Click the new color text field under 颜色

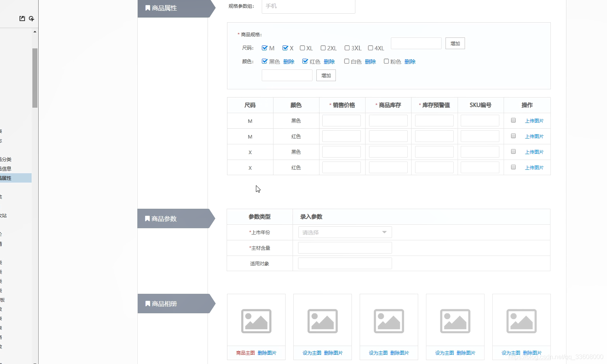pos(287,75)
